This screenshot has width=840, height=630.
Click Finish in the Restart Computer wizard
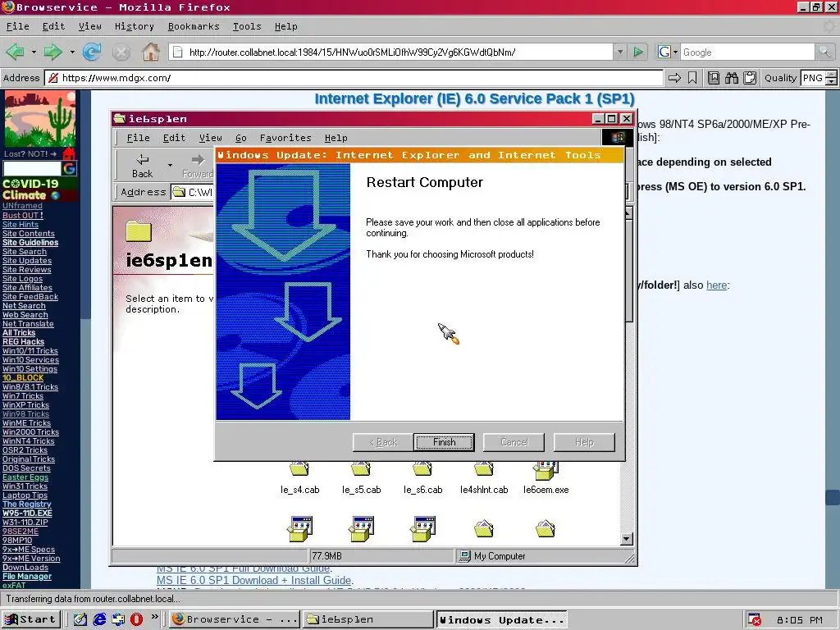[444, 442]
